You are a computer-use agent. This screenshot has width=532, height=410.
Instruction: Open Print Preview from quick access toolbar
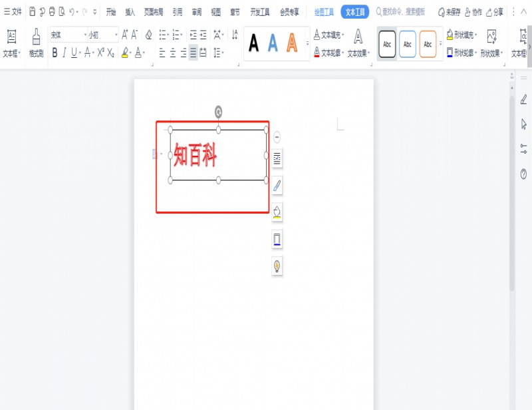tap(62, 12)
